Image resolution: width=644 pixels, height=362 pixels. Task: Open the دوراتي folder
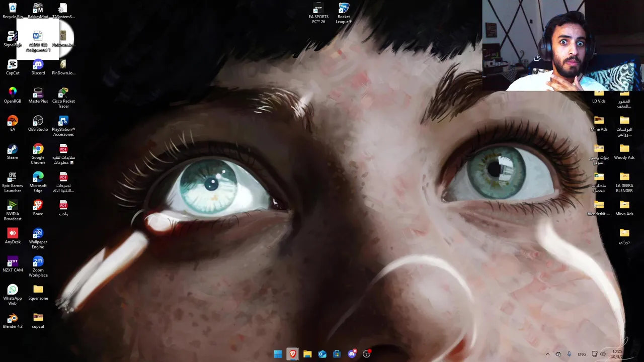(x=624, y=236)
